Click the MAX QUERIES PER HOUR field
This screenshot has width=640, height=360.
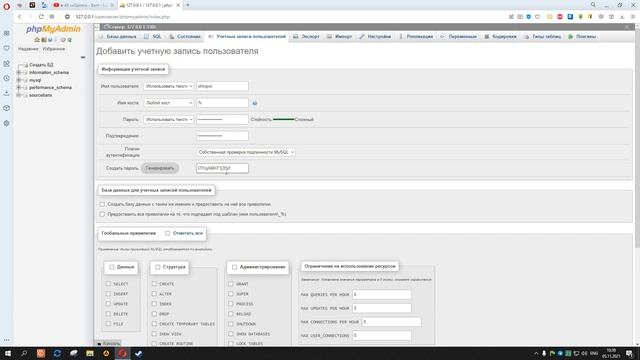coord(382,294)
